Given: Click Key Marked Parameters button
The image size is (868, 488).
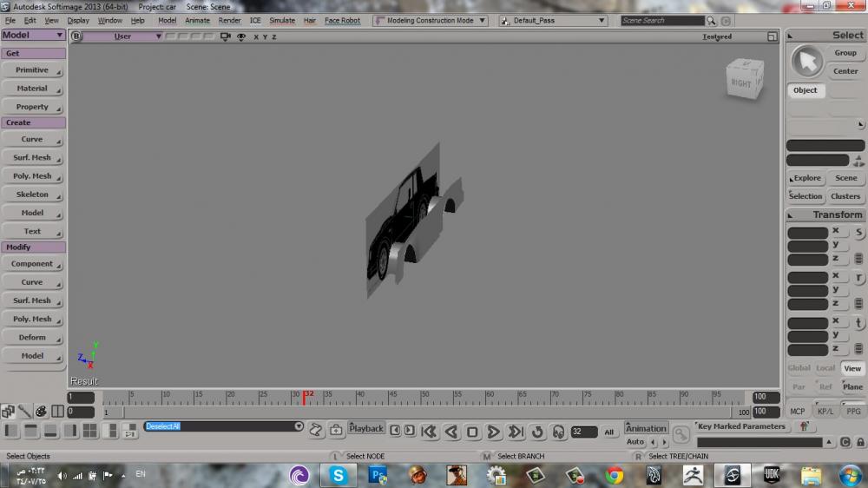Looking at the screenshot, I should [x=741, y=426].
